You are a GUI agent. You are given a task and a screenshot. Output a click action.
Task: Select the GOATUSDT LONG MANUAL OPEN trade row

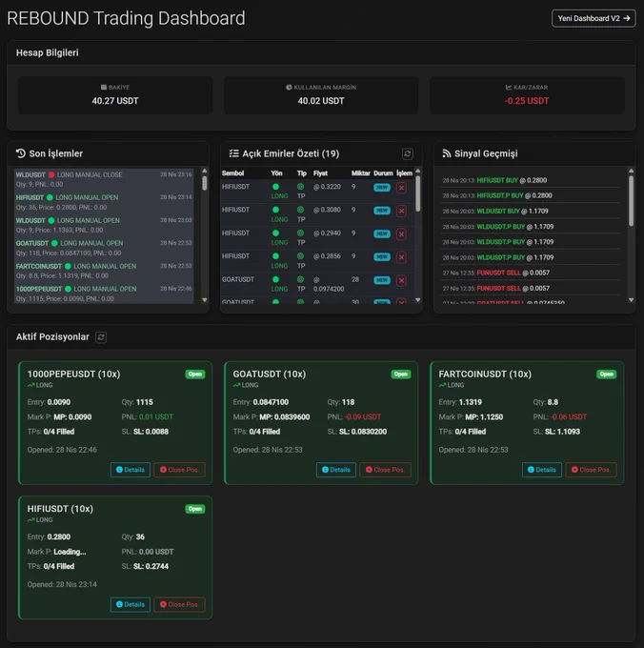click(104, 248)
